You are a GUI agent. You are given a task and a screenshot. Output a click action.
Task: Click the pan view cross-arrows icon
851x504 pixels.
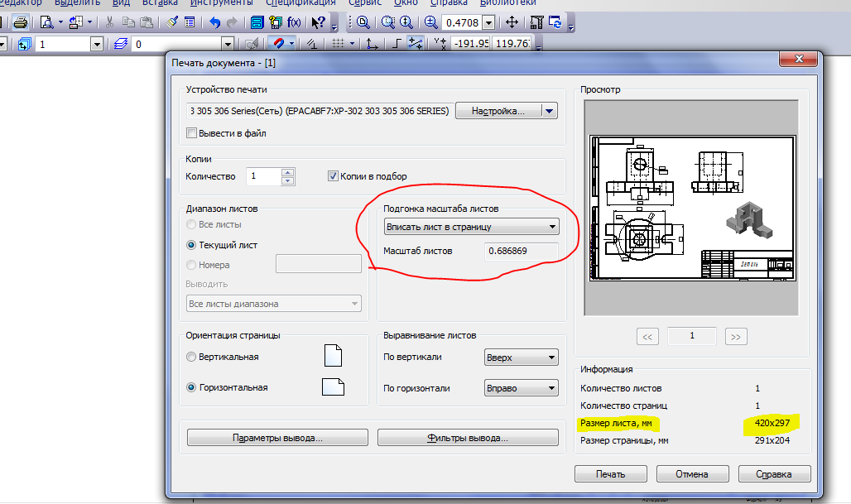point(512,22)
